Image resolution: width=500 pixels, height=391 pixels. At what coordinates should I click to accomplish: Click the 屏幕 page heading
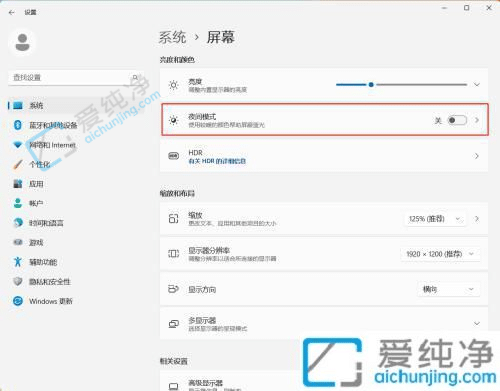tap(221, 37)
